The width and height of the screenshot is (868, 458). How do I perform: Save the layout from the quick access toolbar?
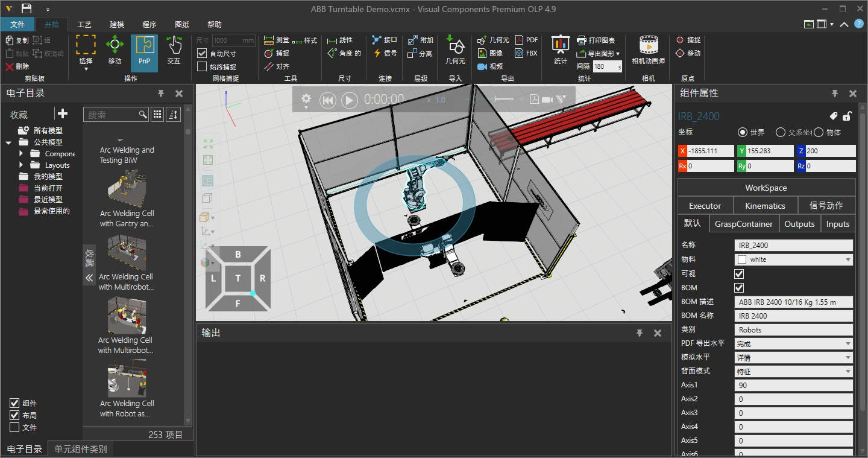pos(27,8)
